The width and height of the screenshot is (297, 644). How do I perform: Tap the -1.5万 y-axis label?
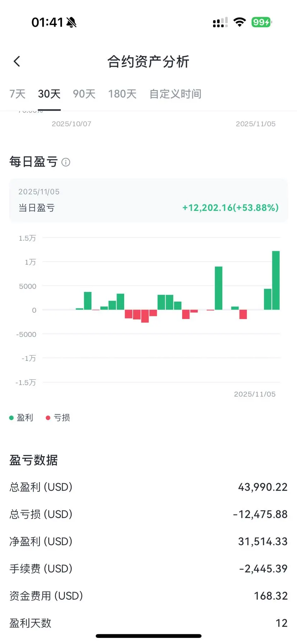26,383
